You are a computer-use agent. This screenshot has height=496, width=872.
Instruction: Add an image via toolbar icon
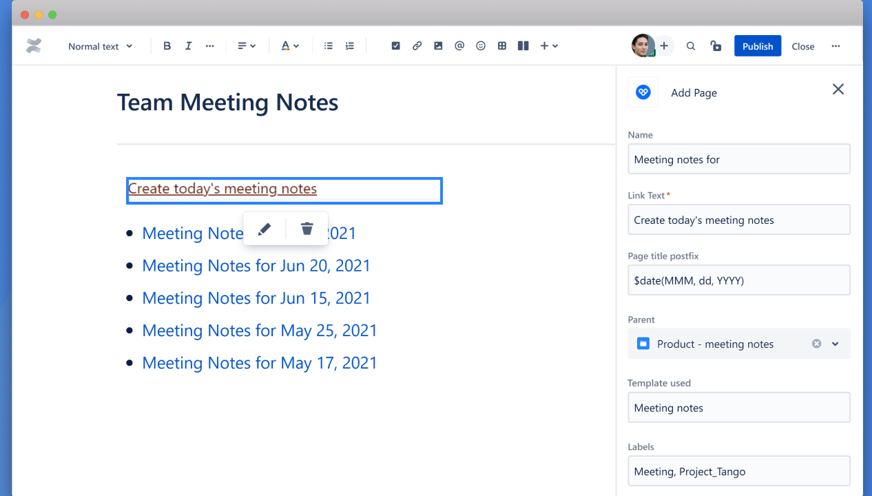tap(438, 46)
